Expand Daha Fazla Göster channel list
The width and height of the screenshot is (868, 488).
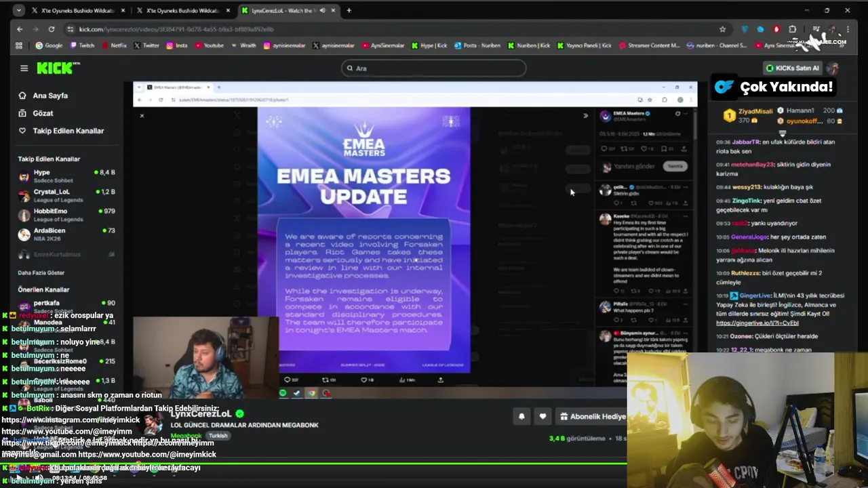click(41, 272)
